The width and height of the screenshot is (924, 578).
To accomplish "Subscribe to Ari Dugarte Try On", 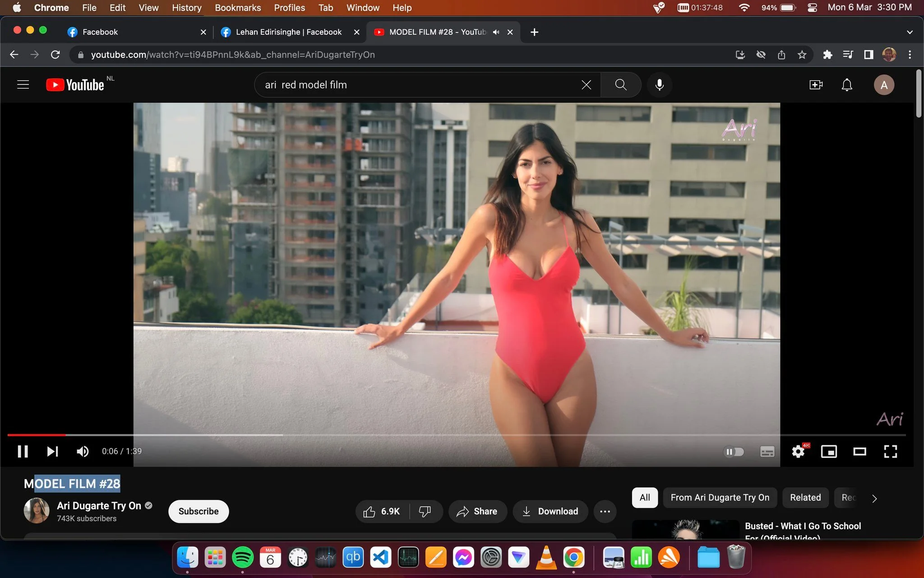I will click(199, 511).
